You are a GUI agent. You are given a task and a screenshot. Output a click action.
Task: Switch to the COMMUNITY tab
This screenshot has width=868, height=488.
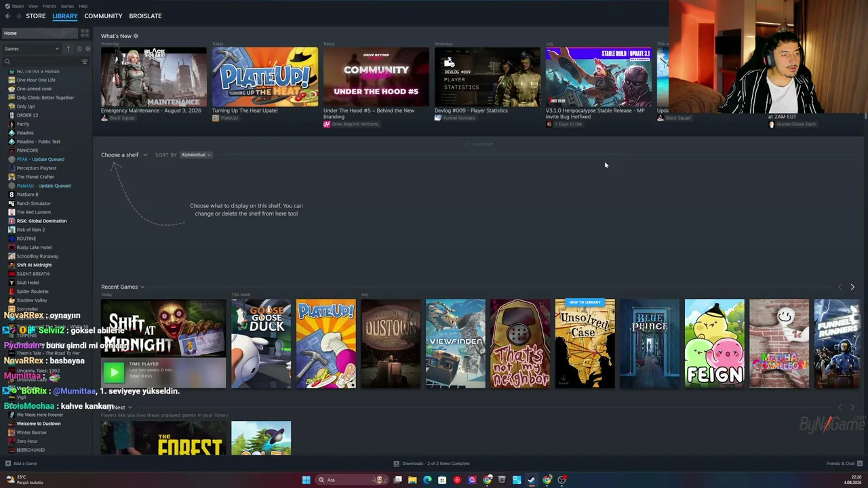pyautogui.click(x=103, y=16)
